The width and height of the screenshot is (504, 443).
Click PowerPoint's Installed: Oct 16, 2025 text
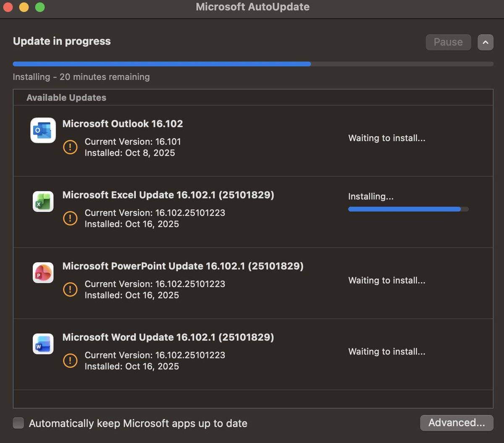pos(132,295)
